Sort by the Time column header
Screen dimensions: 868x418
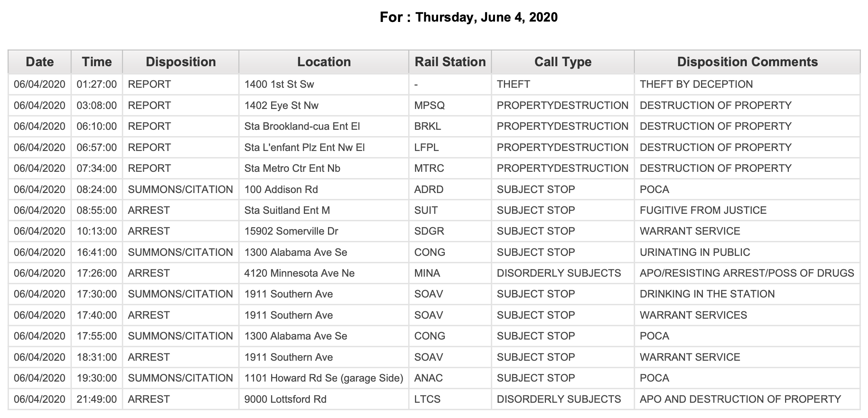[97, 62]
